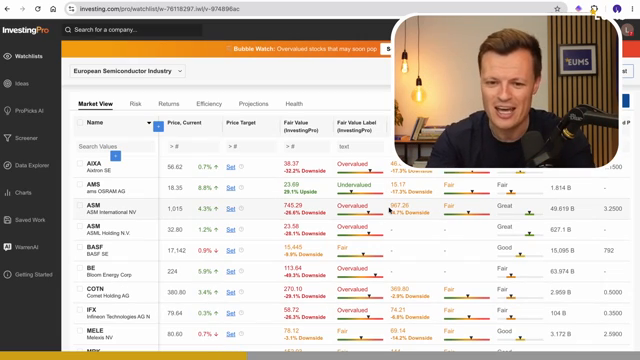The width and height of the screenshot is (640, 360).
Task: Click Set price target for AMS
Action: [231, 188]
